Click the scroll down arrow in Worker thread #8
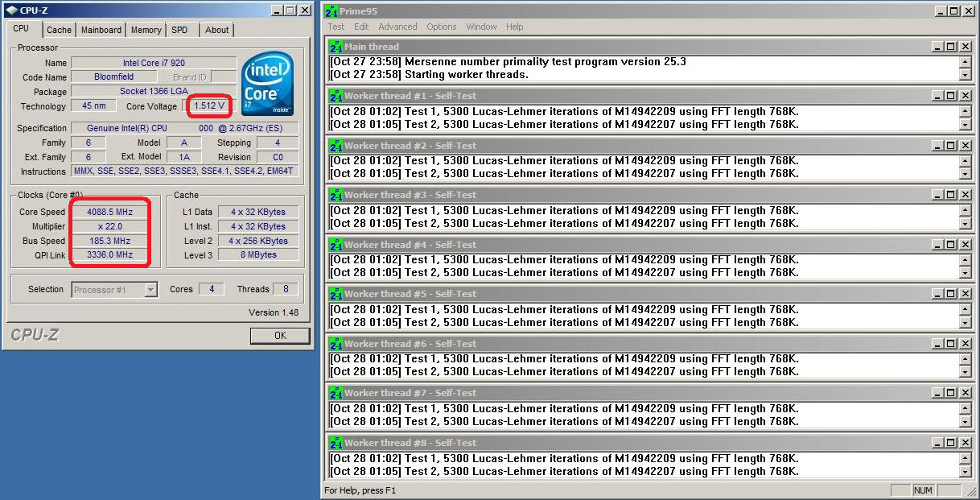980x500 pixels. tap(966, 471)
